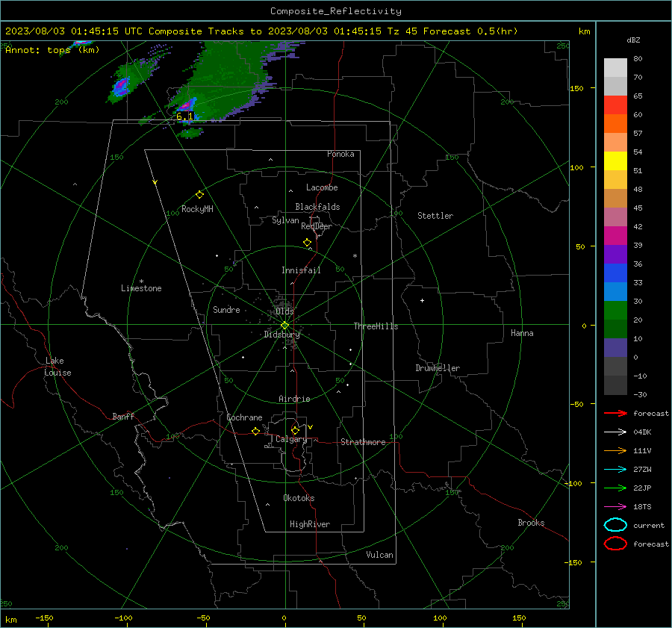672x628 pixels.
Task: Click the yellow v marker right of Calgary diamond
Action: [x=311, y=427]
